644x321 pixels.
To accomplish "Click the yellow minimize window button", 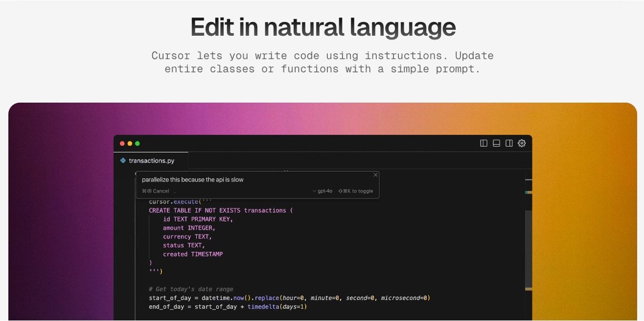I will [130, 143].
